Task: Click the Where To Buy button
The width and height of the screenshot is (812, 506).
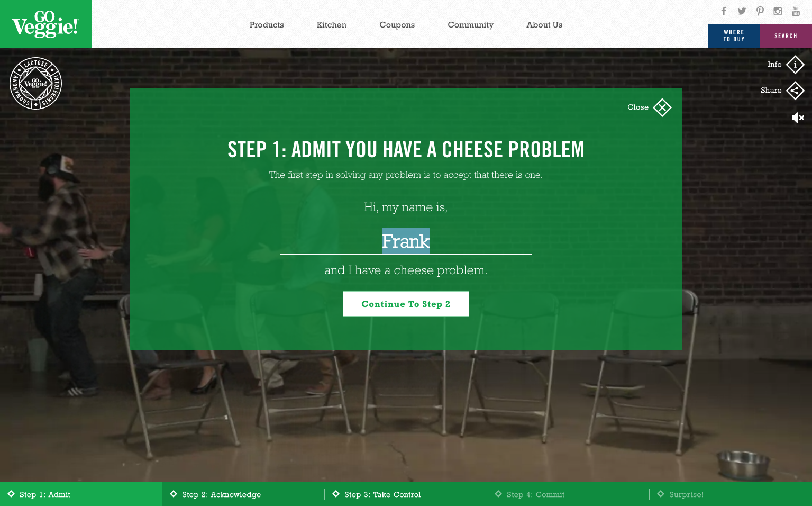Action: (734, 36)
